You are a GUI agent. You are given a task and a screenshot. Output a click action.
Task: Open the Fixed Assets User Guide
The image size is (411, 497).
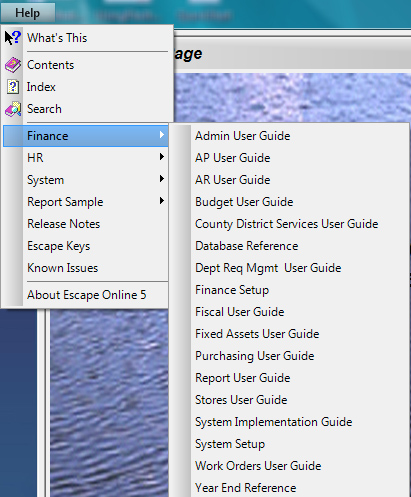click(290, 334)
